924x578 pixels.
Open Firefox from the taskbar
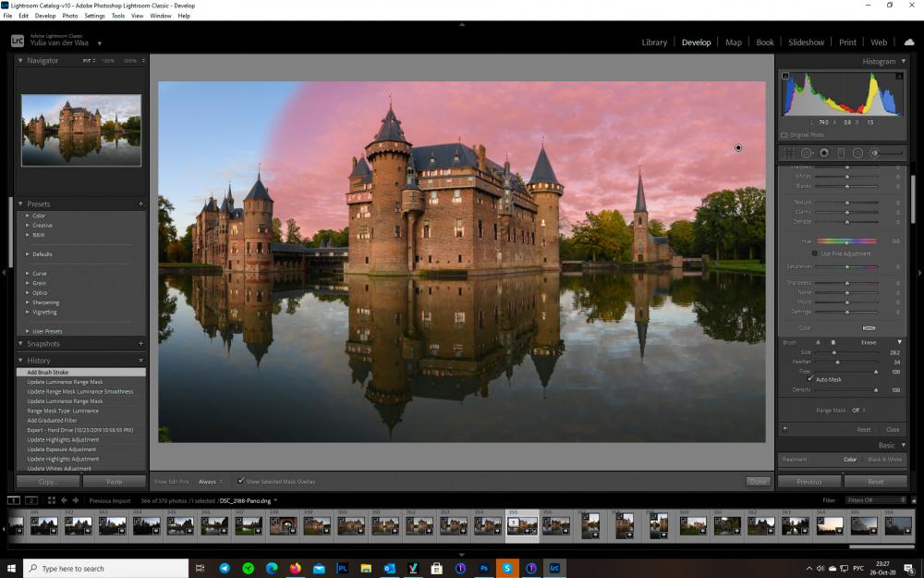296,568
